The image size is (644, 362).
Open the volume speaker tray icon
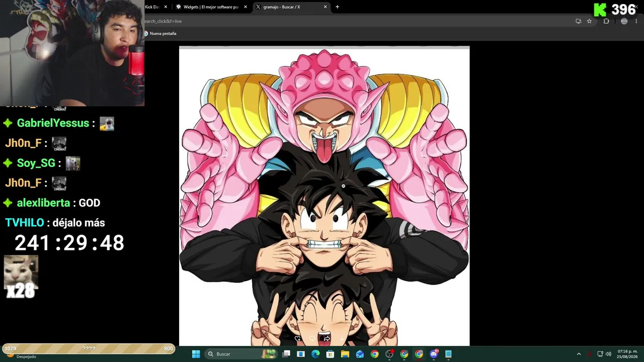coord(608,354)
